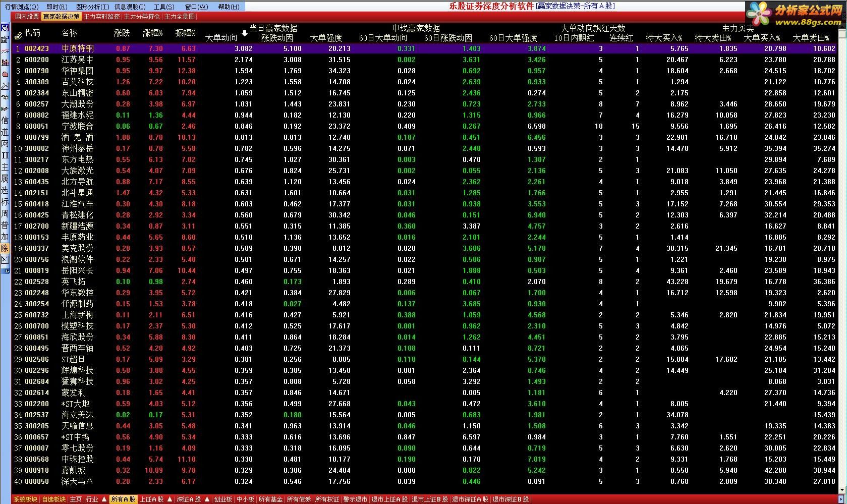Screen dimensions: 847x504
Task: Expand the arrow next to 上证A股 tab
Action: coord(170,499)
